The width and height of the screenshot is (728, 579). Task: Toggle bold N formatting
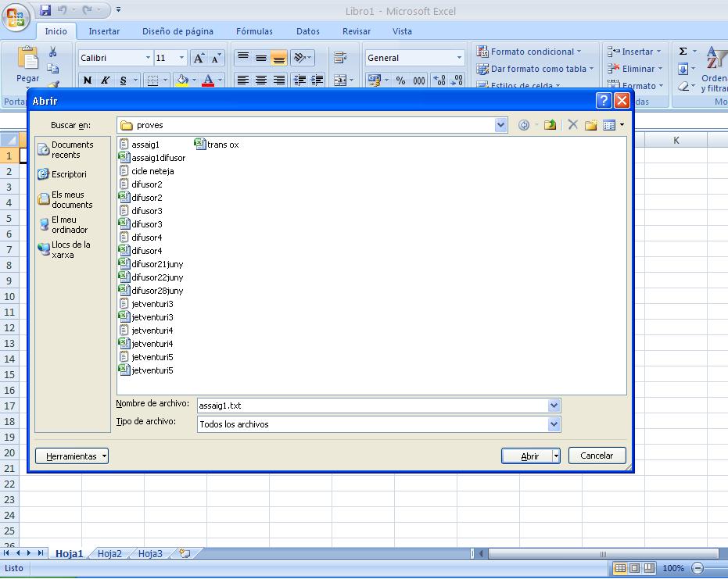[88, 80]
